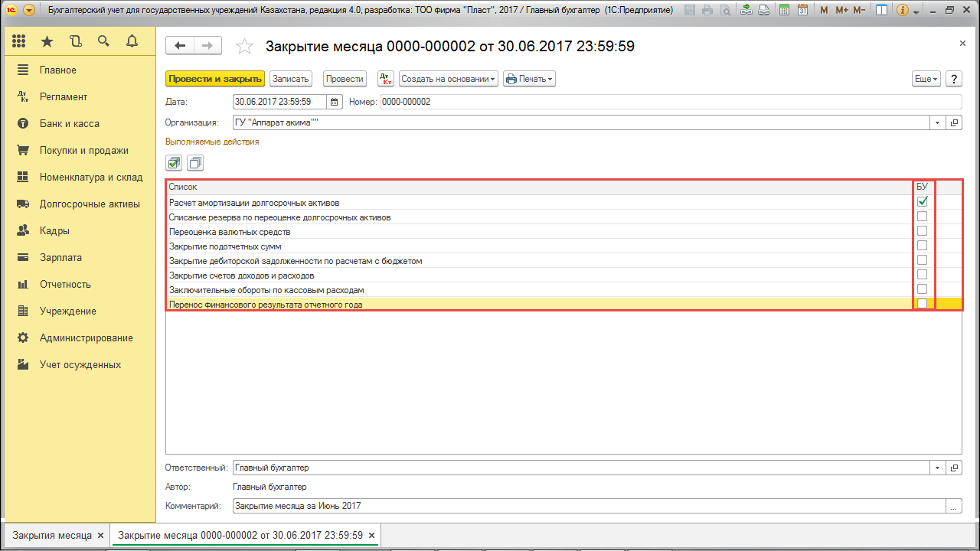Open the calculator icon in title bar
The image size is (980, 551).
(782, 11)
